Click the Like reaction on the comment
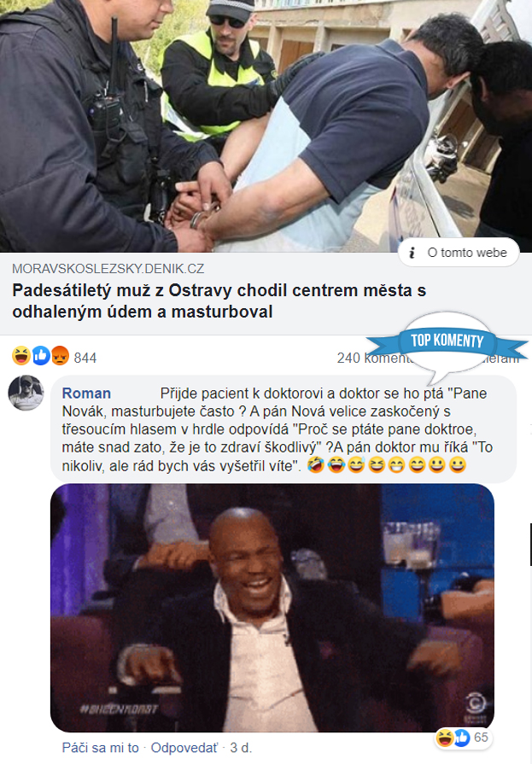 tap(461, 738)
